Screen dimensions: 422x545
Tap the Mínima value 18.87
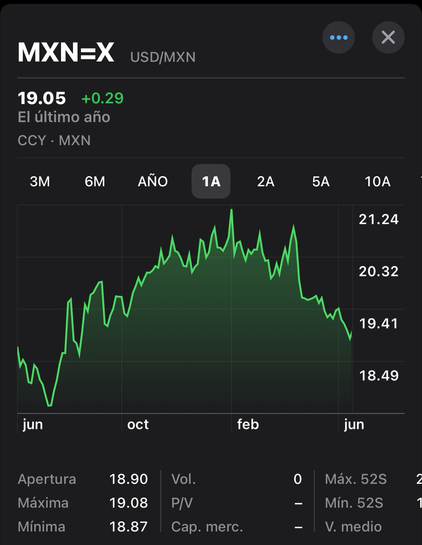129,527
